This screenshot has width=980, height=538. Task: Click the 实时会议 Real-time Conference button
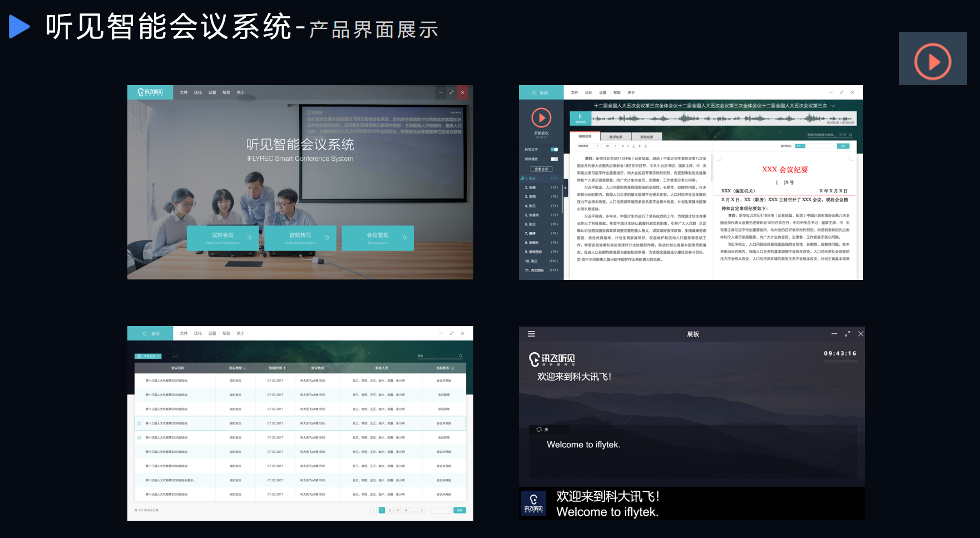tap(222, 238)
